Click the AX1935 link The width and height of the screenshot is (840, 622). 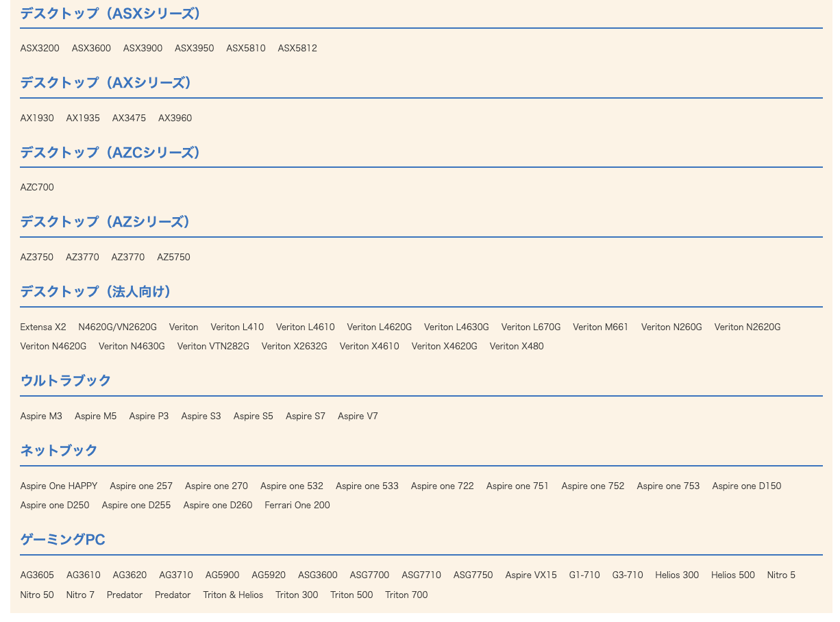pyautogui.click(x=83, y=118)
